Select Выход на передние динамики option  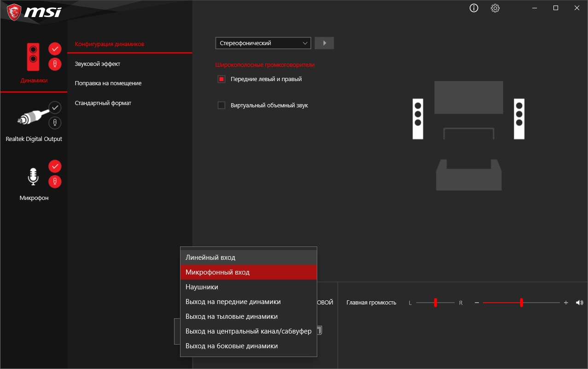[249, 302]
